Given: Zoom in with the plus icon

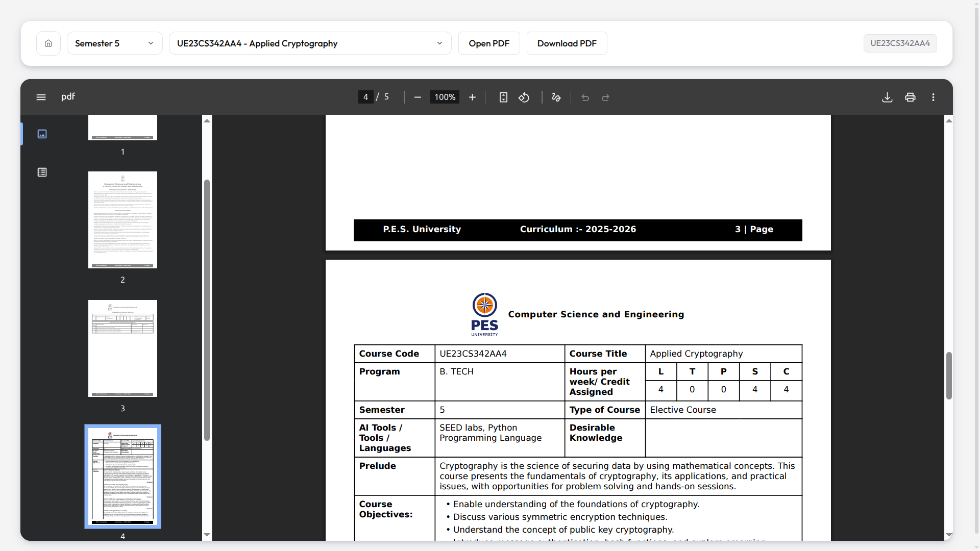Looking at the screenshot, I should click(x=472, y=97).
